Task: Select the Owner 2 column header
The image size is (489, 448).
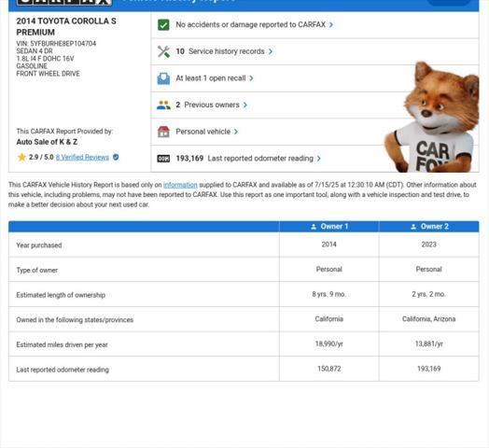Action: tap(429, 227)
